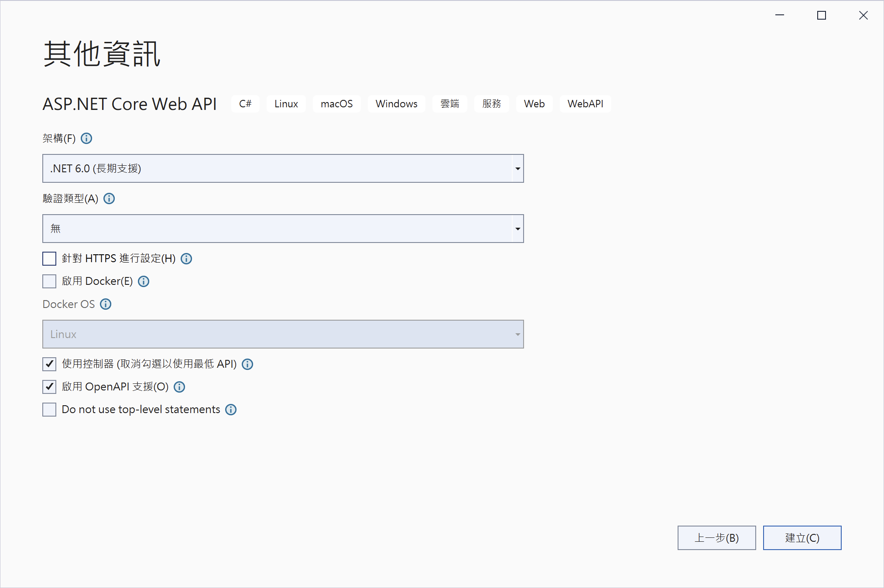Screen dimensions: 884x588
Task: Click info icon for HTTPS setting
Action: [186, 259]
